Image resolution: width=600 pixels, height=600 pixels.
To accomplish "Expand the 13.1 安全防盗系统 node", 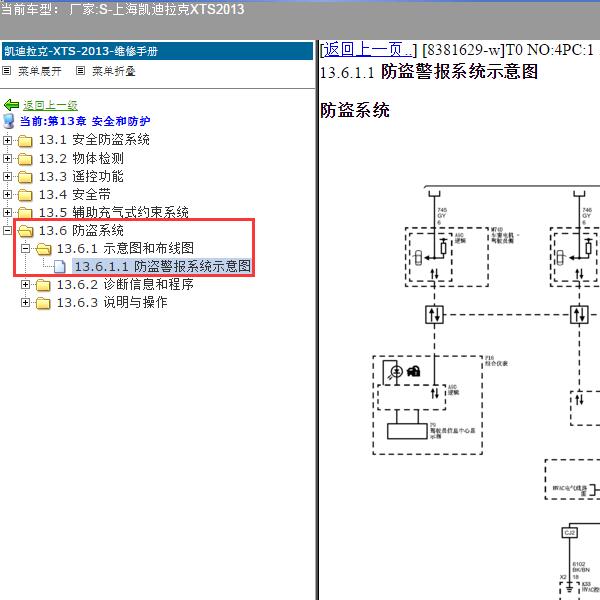I will tap(7, 140).
